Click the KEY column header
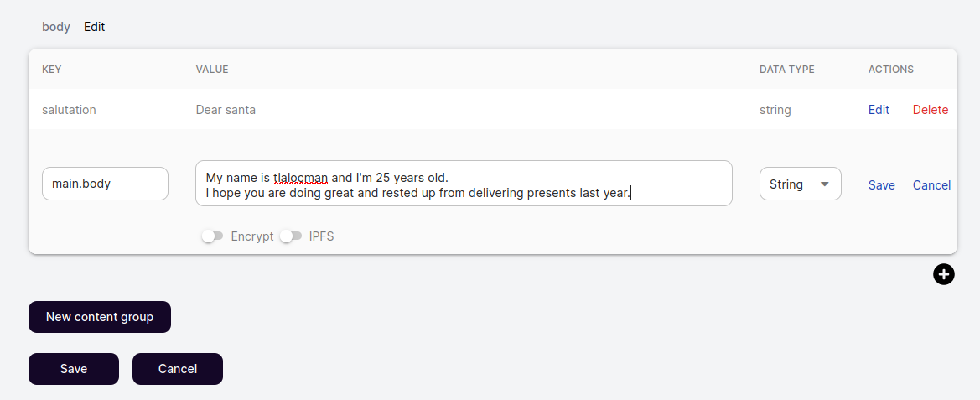The image size is (980, 400). [x=51, y=70]
